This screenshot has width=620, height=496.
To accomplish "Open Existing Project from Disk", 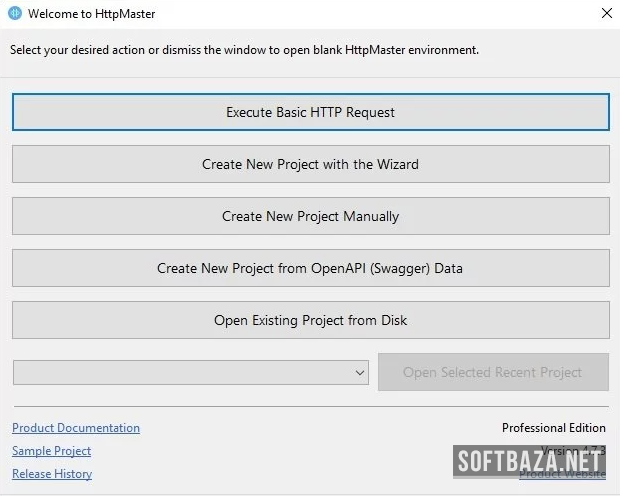I will click(x=310, y=320).
